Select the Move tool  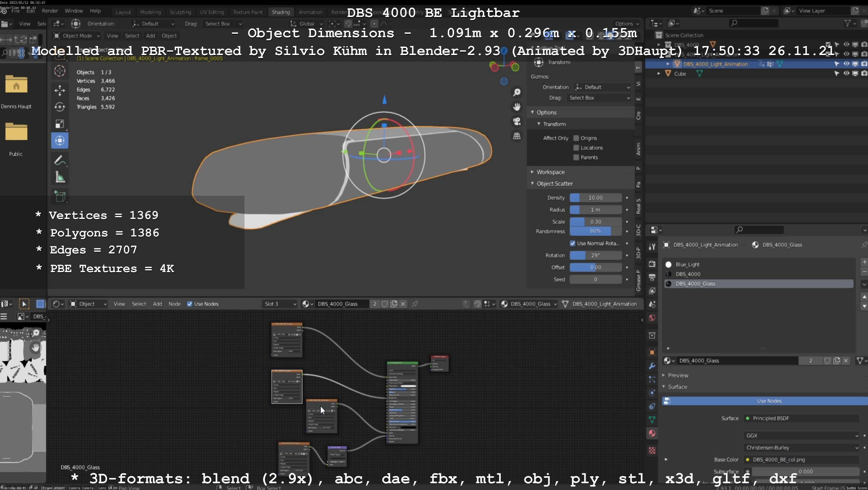[60, 90]
